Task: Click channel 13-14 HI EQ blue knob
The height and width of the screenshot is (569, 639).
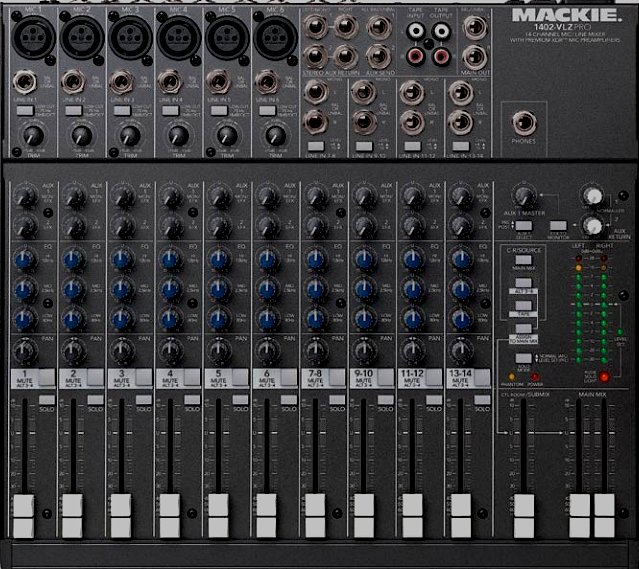Action: [x=461, y=260]
